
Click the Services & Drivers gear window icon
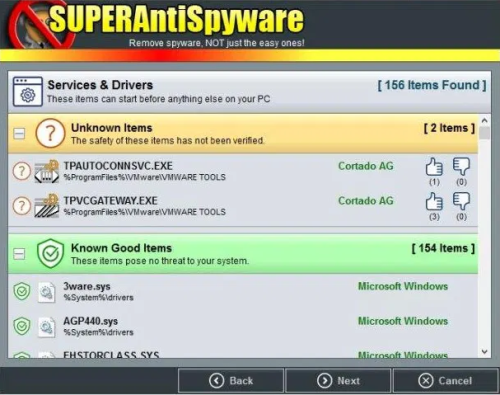28,91
